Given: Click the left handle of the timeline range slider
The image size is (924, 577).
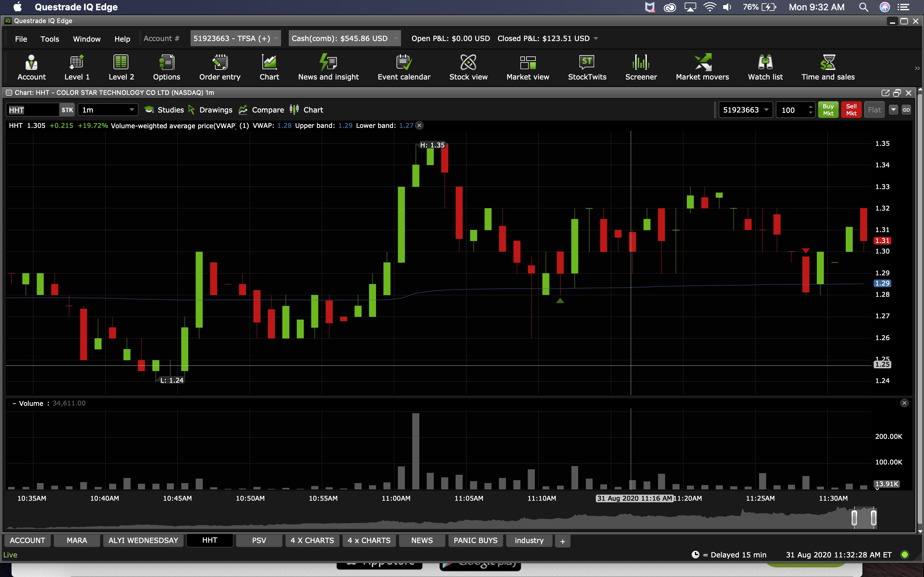Looking at the screenshot, I should [854, 518].
